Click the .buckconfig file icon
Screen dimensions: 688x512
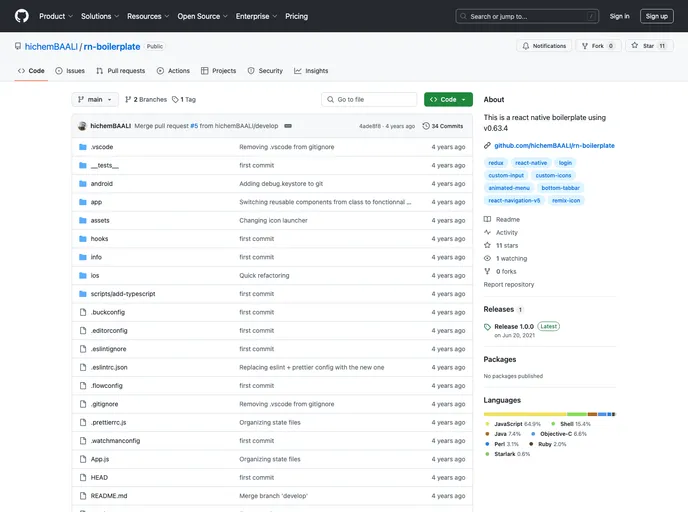pos(82,312)
